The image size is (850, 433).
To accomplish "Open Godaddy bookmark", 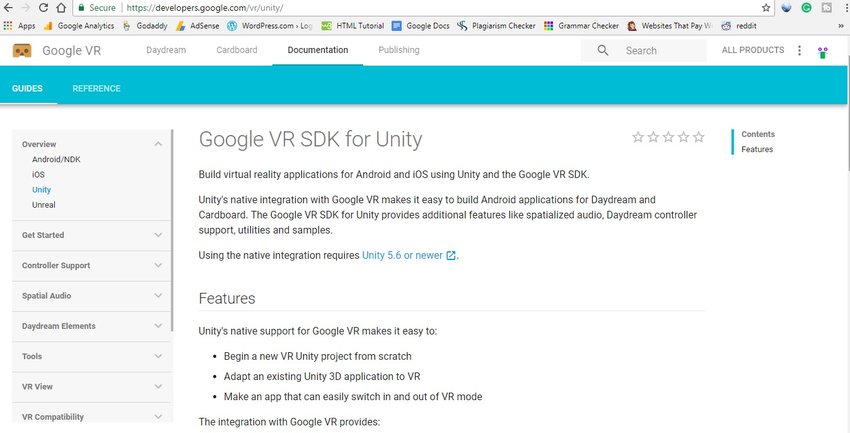I will pyautogui.click(x=145, y=25).
